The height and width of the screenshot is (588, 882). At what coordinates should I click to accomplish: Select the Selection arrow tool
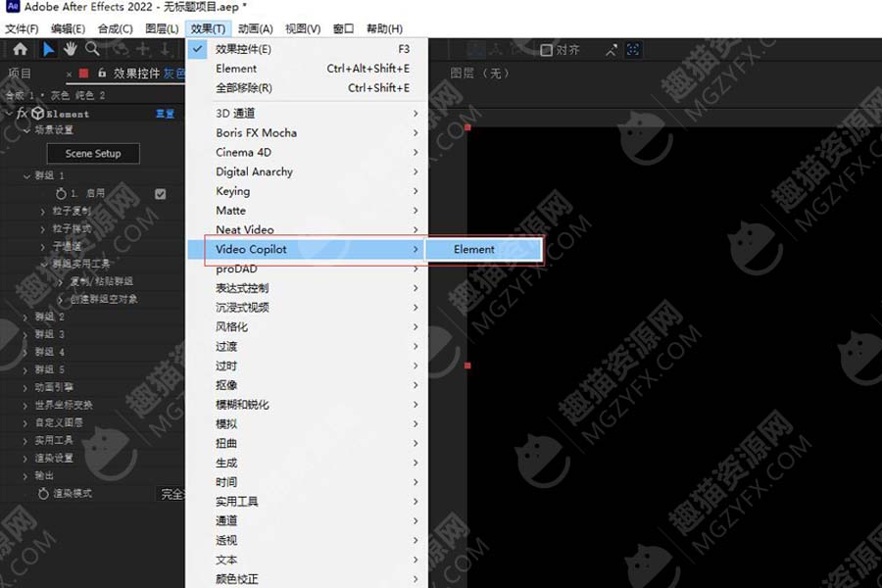coord(48,50)
